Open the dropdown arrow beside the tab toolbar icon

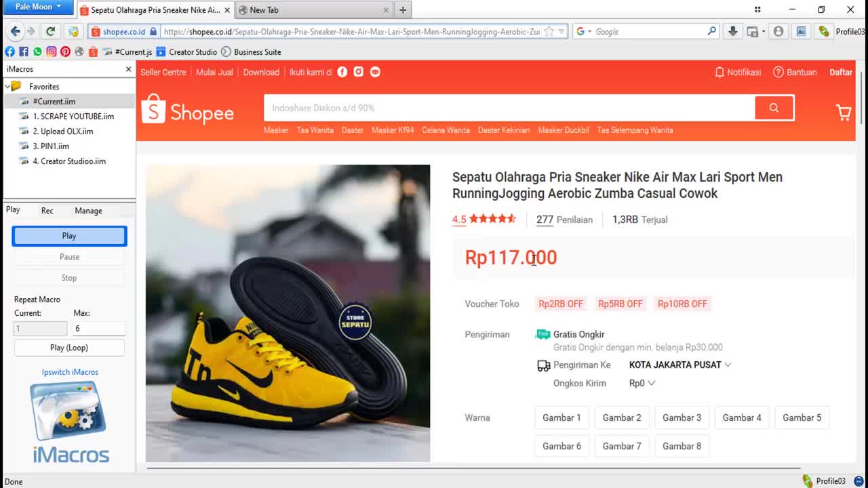pos(763,31)
